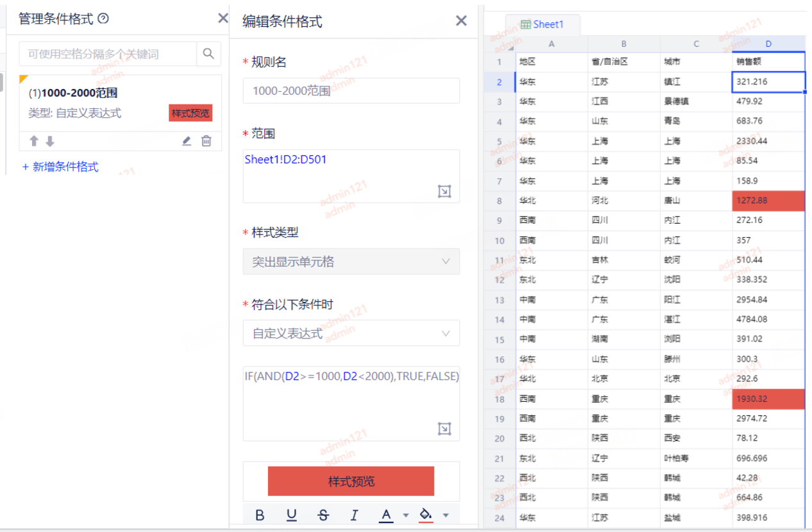
Task: Open font color dropdown arrow
Action: (x=405, y=515)
